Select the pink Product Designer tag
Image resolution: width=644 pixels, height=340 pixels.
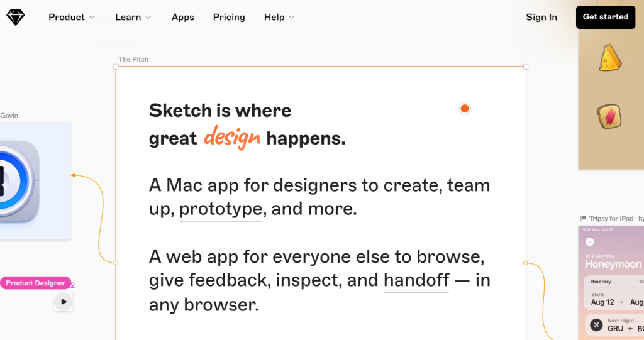coord(35,283)
